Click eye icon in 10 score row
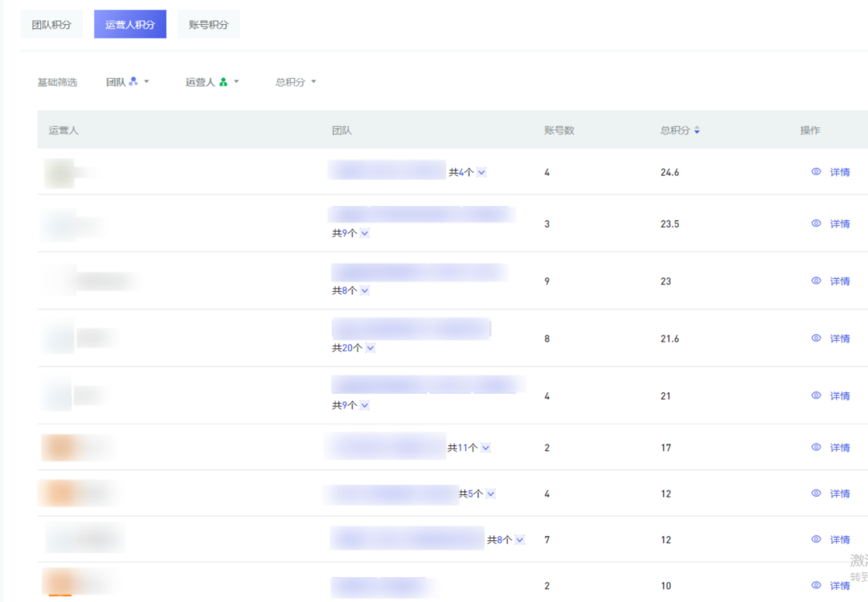The height and width of the screenshot is (602, 868). tap(816, 585)
